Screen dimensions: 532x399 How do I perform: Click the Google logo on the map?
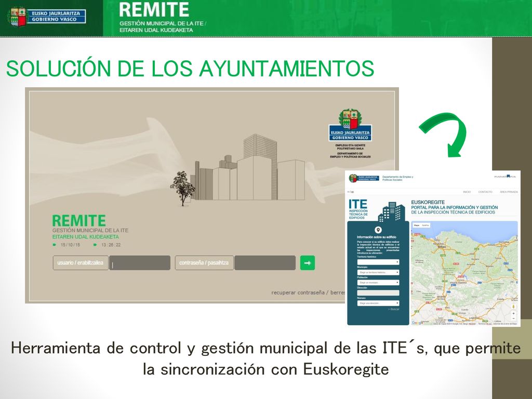click(417, 323)
